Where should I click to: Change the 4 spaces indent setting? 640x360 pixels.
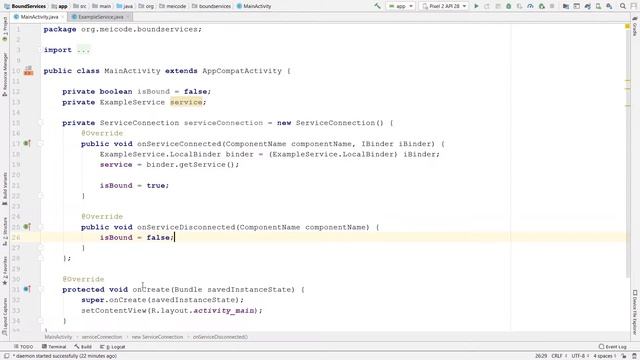point(604,356)
